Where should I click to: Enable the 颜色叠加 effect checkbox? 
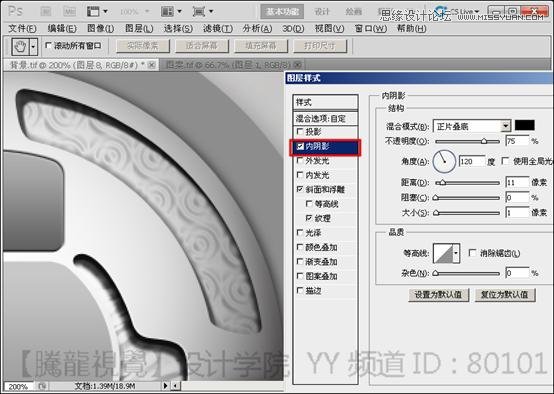[x=300, y=247]
